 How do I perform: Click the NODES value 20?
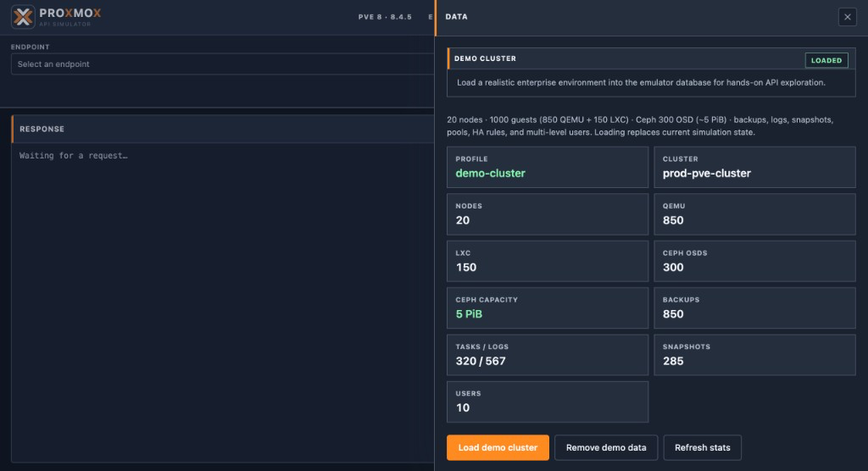(x=462, y=220)
